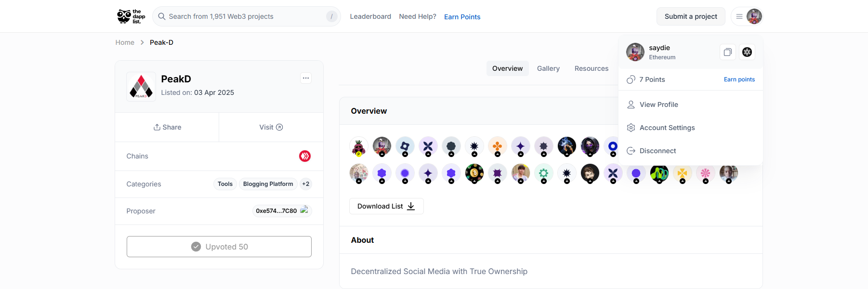Toggle the Upvoted 50 button
This screenshot has width=868, height=289.
[219, 247]
